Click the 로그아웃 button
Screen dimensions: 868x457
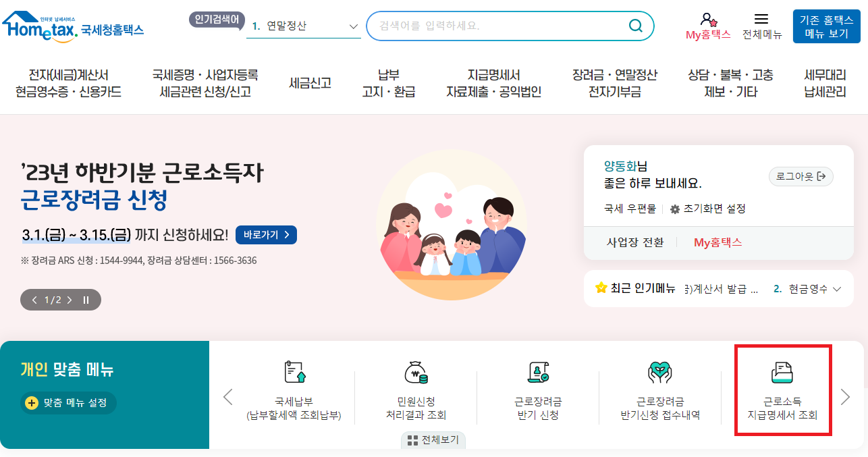pos(801,177)
